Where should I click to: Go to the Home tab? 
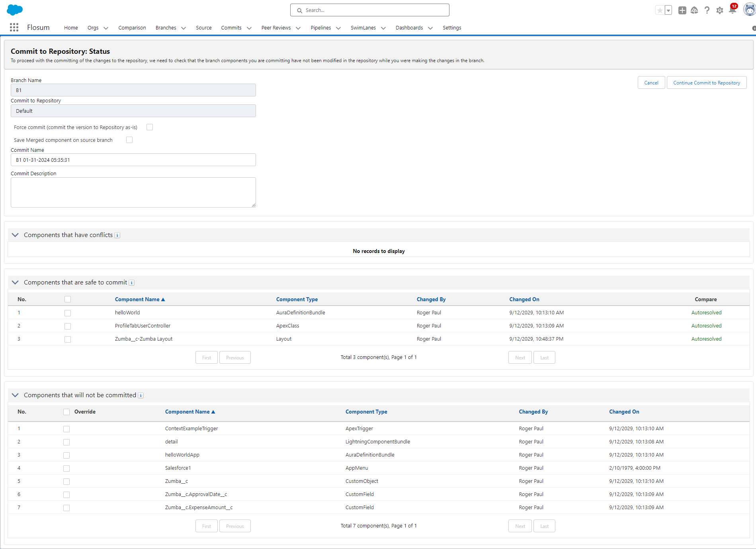coord(71,27)
